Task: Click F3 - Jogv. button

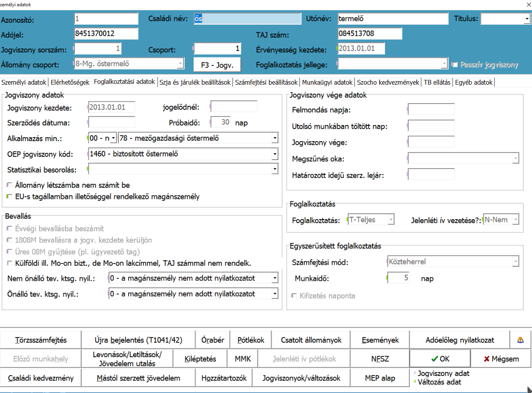Action: 217,65
